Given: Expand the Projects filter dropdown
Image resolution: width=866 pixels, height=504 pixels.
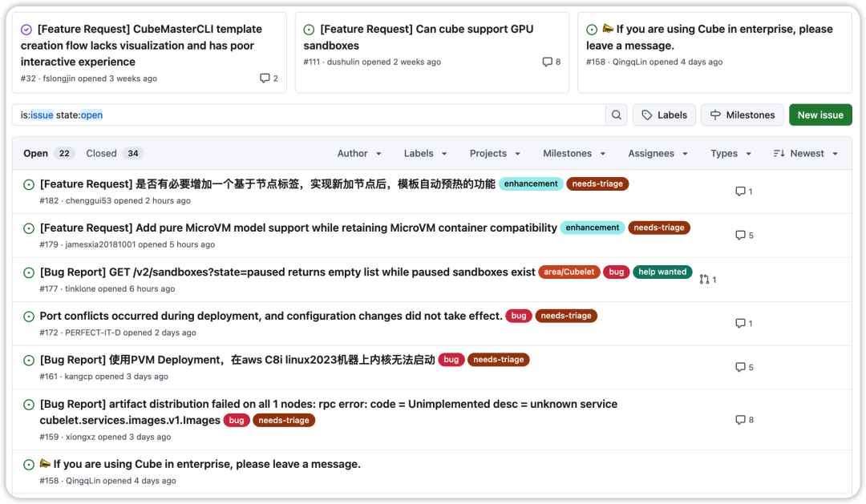Looking at the screenshot, I should coord(495,154).
